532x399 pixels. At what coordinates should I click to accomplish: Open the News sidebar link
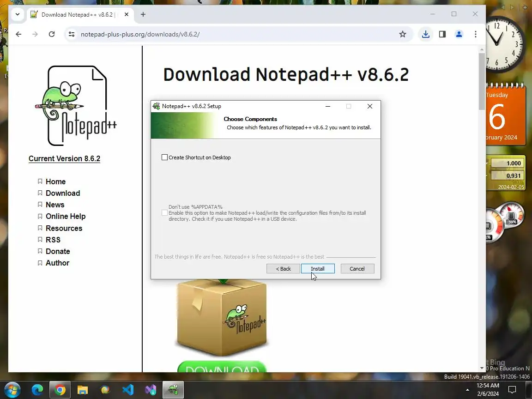coord(55,205)
